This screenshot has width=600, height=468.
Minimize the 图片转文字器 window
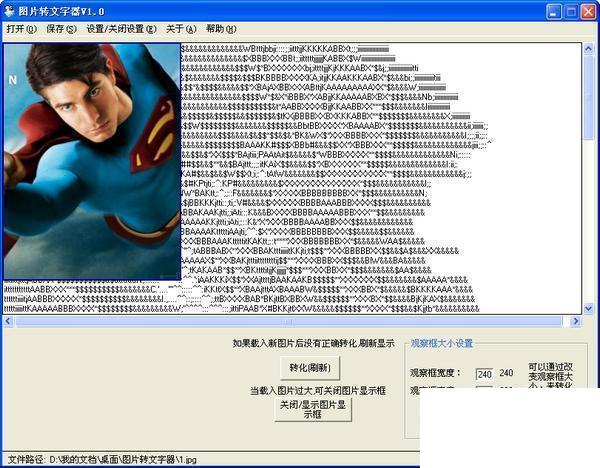553,11
